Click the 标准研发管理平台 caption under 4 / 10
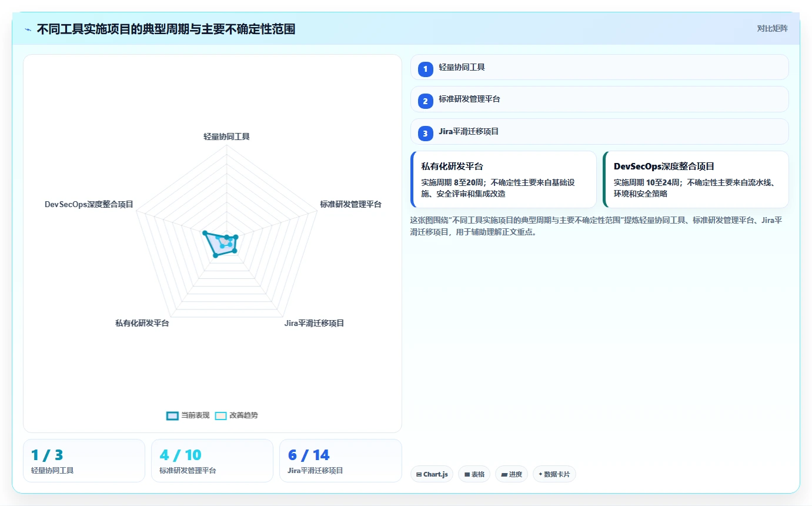812x506 pixels. click(x=188, y=471)
